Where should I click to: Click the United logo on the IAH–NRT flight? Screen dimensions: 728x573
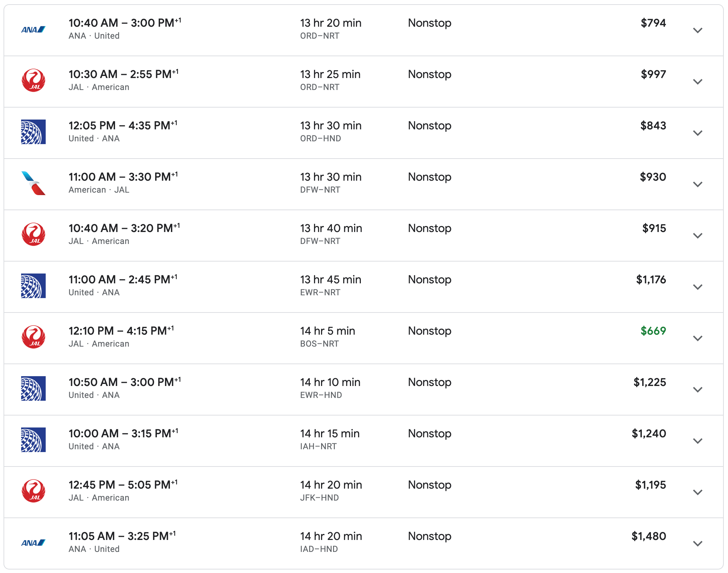tap(33, 440)
